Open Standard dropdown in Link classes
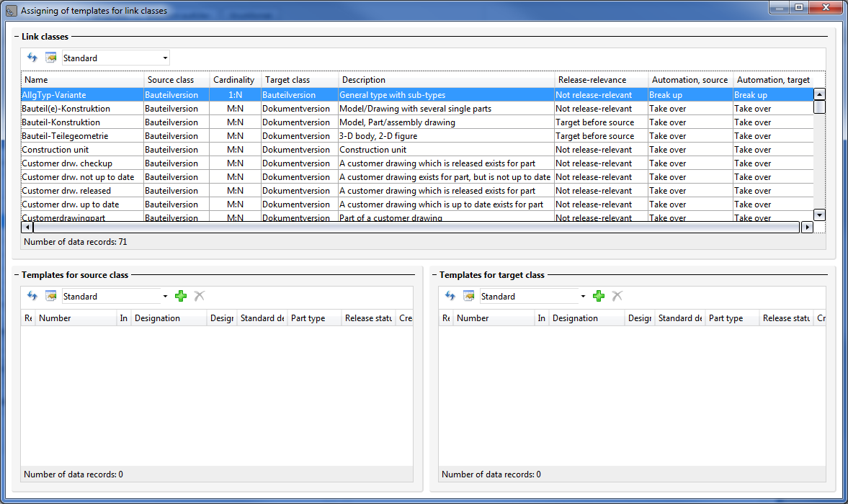The height and width of the screenshot is (504, 848). click(x=165, y=58)
